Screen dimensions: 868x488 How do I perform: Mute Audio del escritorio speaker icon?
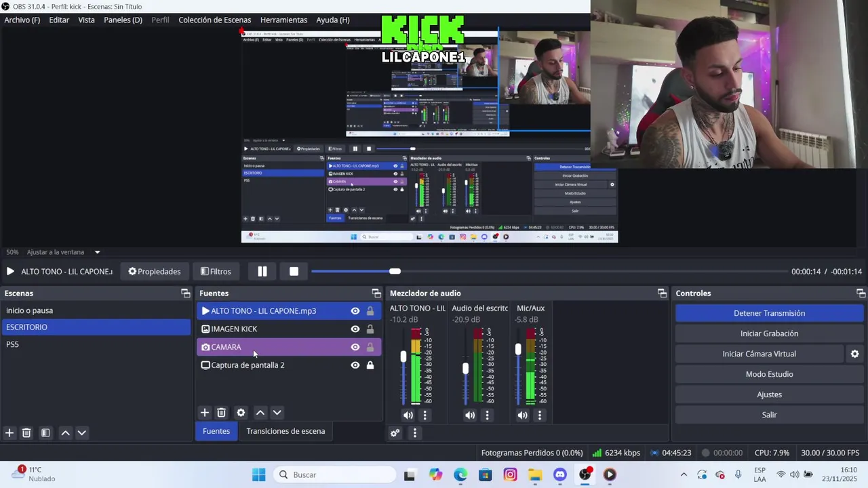click(470, 415)
